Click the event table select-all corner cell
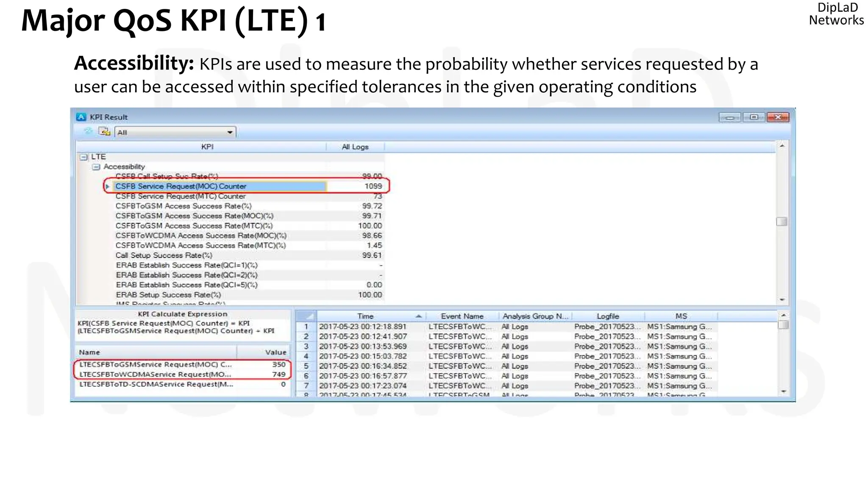Screen dimensions: 868x488 [x=306, y=316]
